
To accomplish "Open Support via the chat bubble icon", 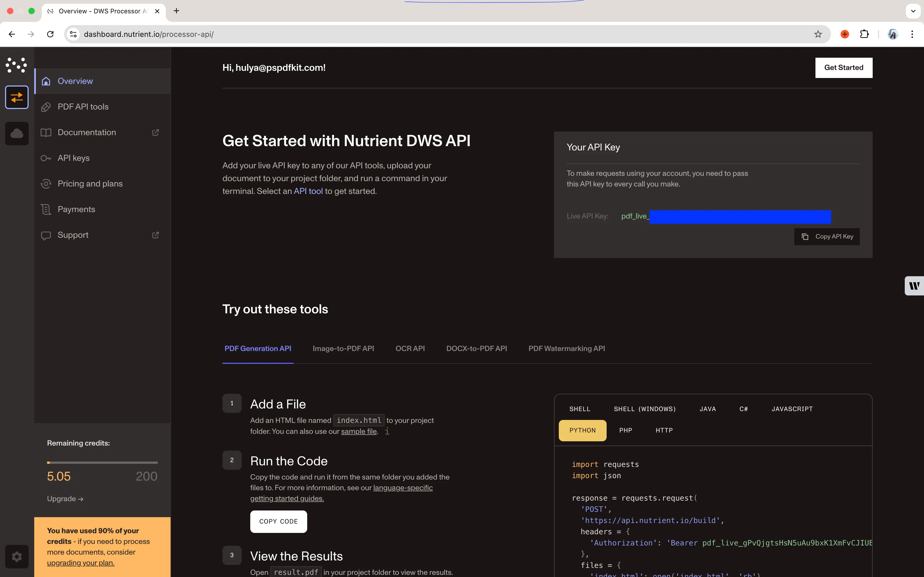I will pyautogui.click(x=46, y=235).
